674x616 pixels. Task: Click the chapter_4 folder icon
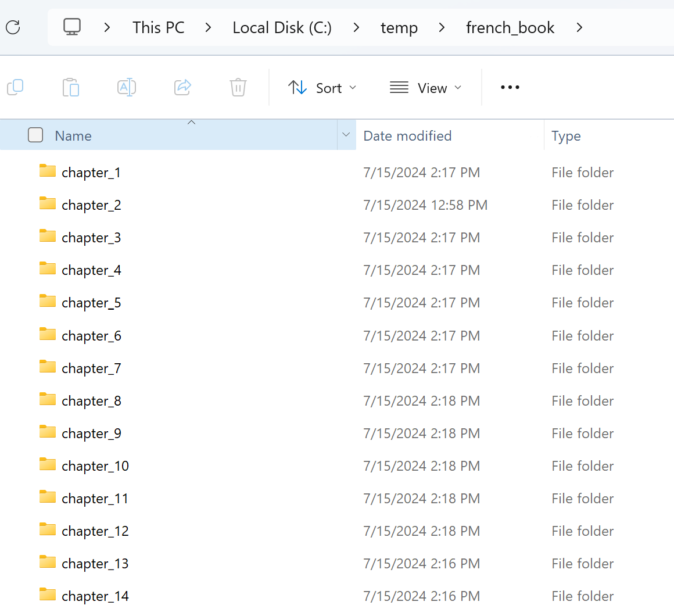point(47,268)
